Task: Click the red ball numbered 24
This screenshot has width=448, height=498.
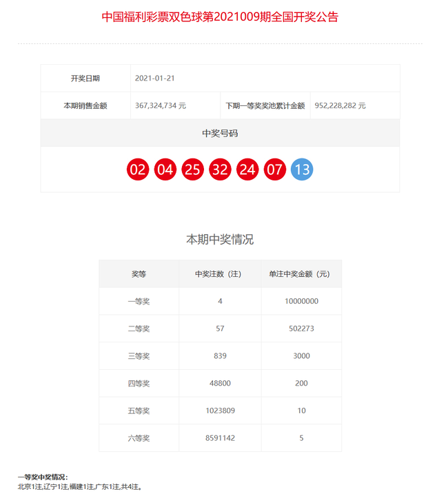Action: (x=247, y=169)
